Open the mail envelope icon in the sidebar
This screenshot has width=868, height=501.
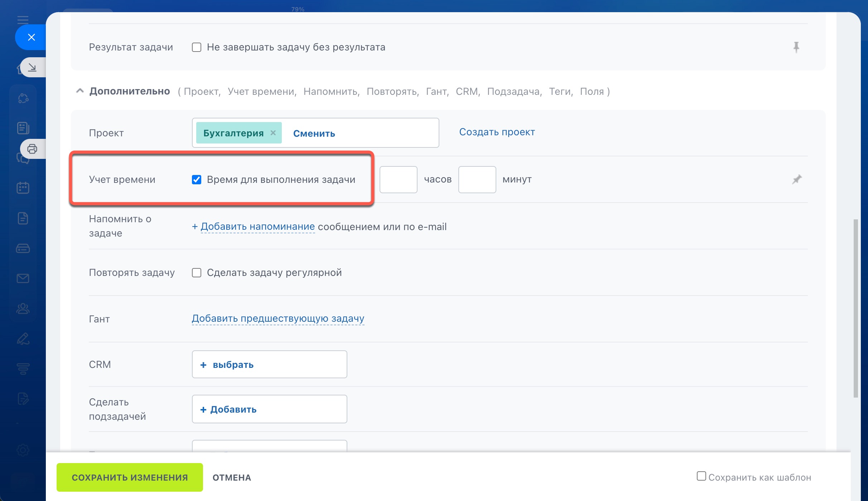click(23, 278)
